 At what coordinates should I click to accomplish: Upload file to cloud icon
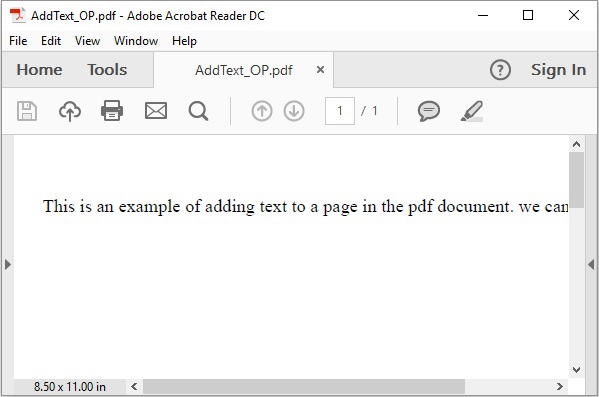coord(70,111)
